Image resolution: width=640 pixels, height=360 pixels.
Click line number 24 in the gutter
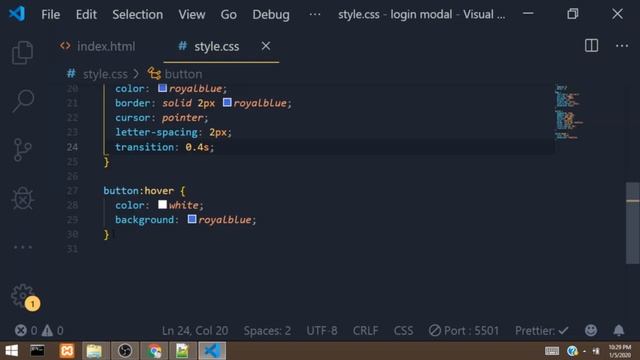tap(72, 147)
